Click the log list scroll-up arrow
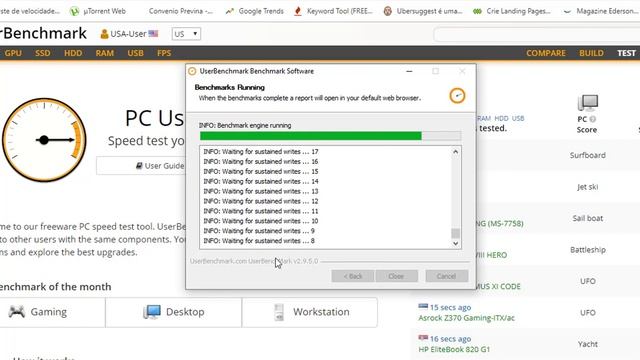Image resolution: width=640 pixels, height=360 pixels. [x=455, y=152]
